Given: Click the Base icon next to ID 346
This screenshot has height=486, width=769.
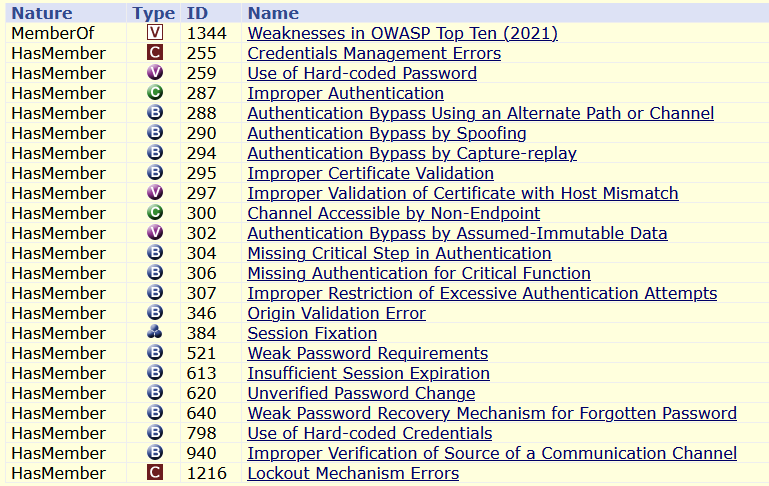Looking at the screenshot, I should [x=154, y=313].
